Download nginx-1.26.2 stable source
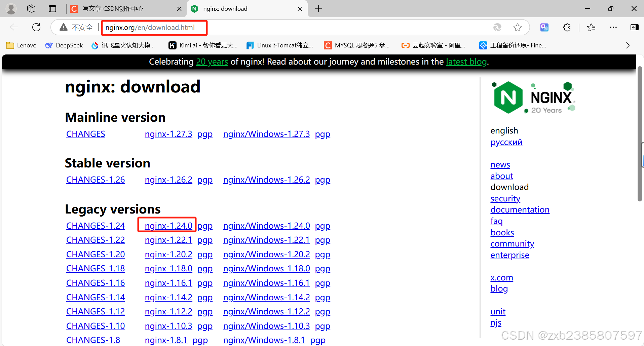The image size is (644, 346). coord(168,180)
